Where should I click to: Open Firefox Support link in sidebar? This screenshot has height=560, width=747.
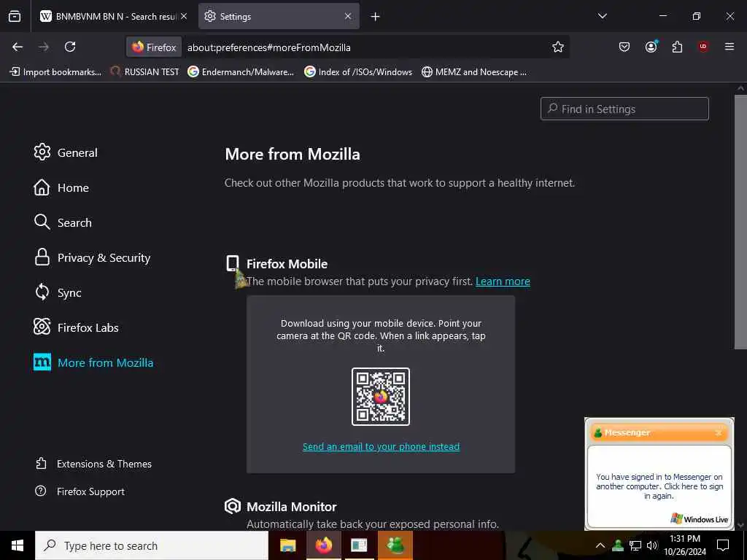pos(80,491)
